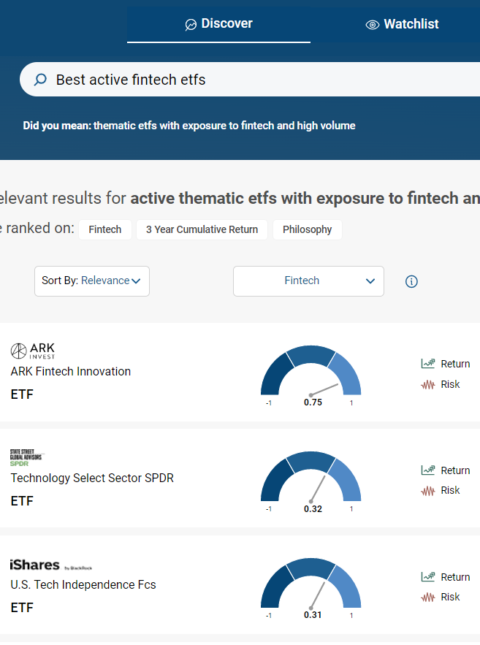This screenshot has height=645, width=480.
Task: Click the ARK Invest logo
Action: click(32, 351)
